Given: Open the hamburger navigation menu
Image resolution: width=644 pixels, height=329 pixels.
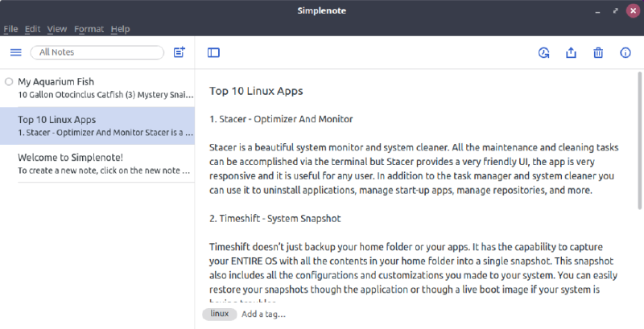Looking at the screenshot, I should pos(15,52).
